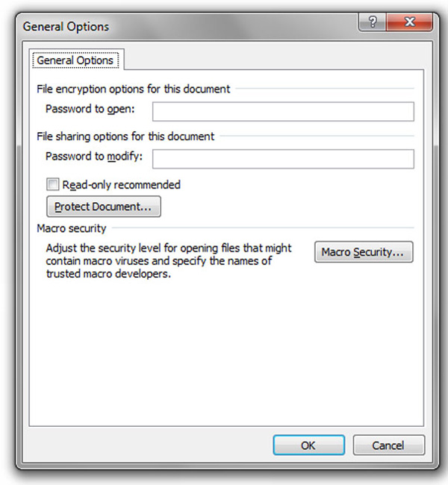Click the "File encryption options" section heading

133,89
